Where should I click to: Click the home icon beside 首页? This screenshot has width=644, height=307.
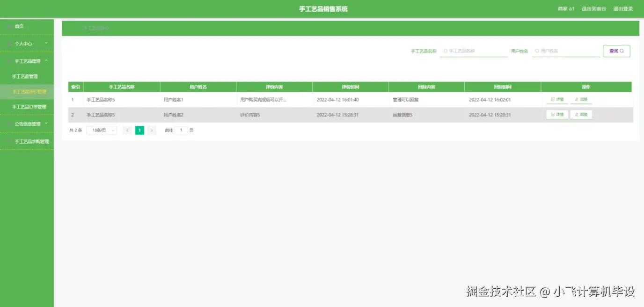click(x=10, y=26)
